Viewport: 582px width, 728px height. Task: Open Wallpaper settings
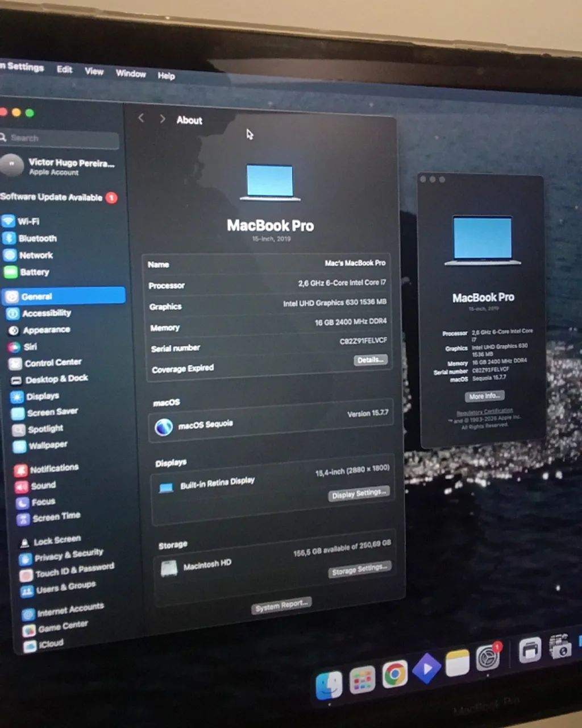pyautogui.click(x=40, y=445)
